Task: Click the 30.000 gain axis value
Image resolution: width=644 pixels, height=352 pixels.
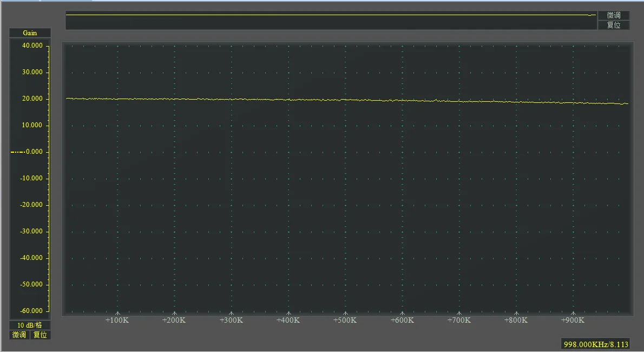Action: point(32,72)
